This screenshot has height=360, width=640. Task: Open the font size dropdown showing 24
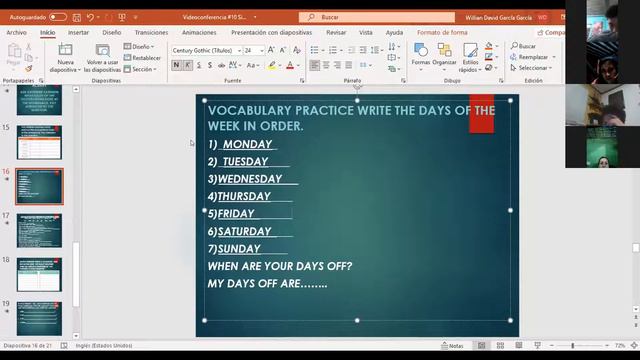262,51
